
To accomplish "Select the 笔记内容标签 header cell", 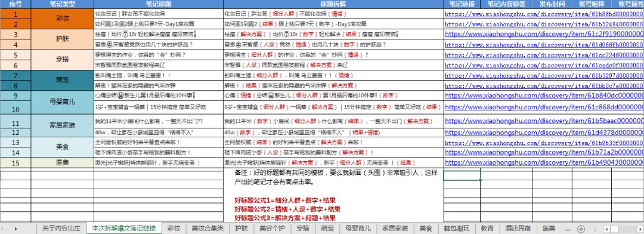I will (x=506, y=4).
